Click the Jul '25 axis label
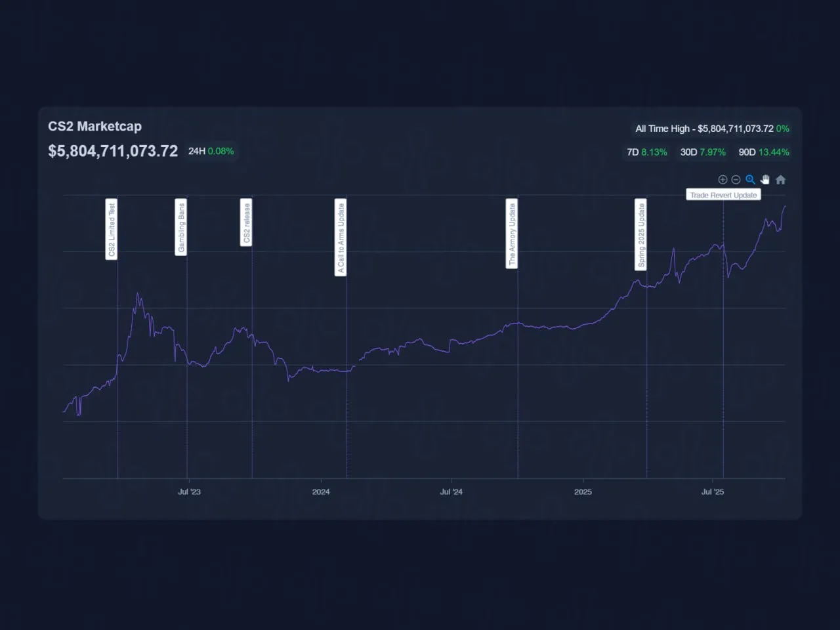The height and width of the screenshot is (630, 840). tap(713, 492)
